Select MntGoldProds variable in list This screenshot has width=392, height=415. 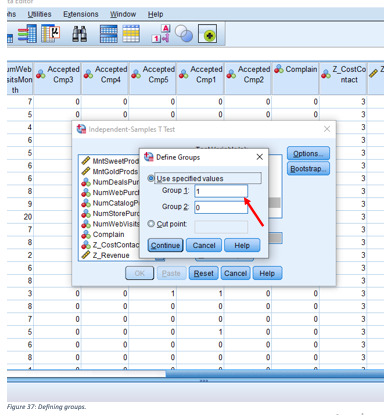point(110,171)
